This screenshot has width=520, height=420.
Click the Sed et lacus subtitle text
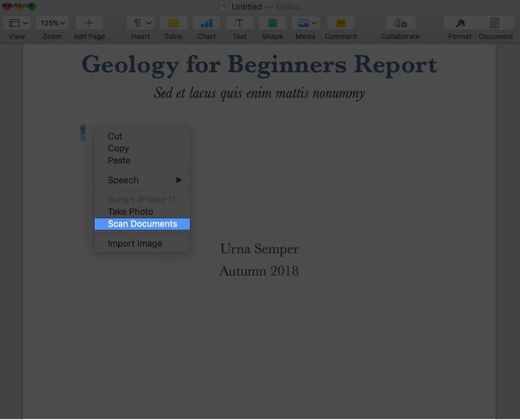tap(259, 93)
